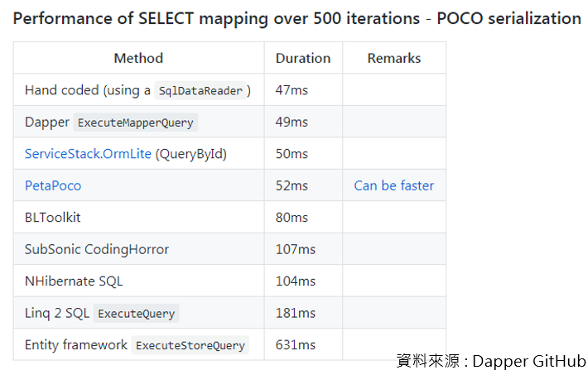Image resolution: width=588 pixels, height=370 pixels.
Task: Click the ExecuteQuery code label
Action: click(x=136, y=314)
